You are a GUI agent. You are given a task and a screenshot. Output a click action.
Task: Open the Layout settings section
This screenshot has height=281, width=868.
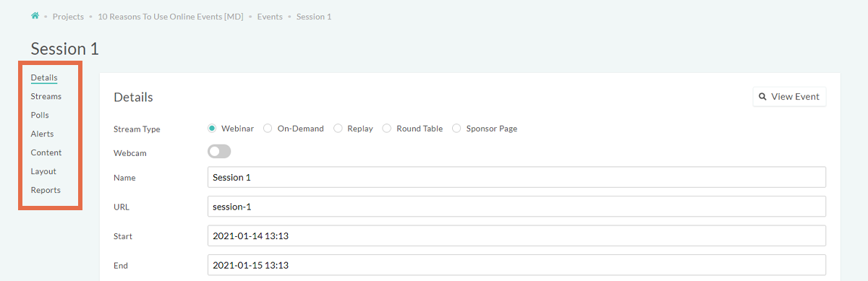tap(43, 171)
